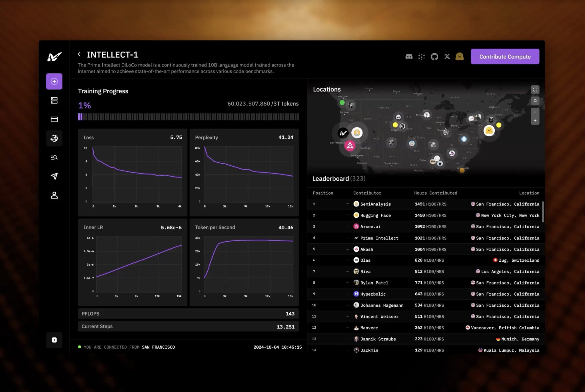The width and height of the screenshot is (585, 392).
Task: Sort by the Position column header
Action: pyautogui.click(x=323, y=193)
